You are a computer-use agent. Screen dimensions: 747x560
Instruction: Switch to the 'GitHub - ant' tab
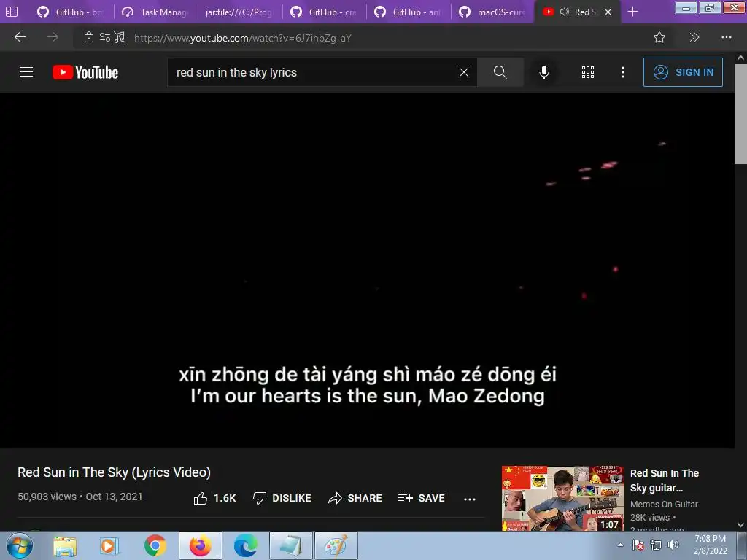pos(409,12)
